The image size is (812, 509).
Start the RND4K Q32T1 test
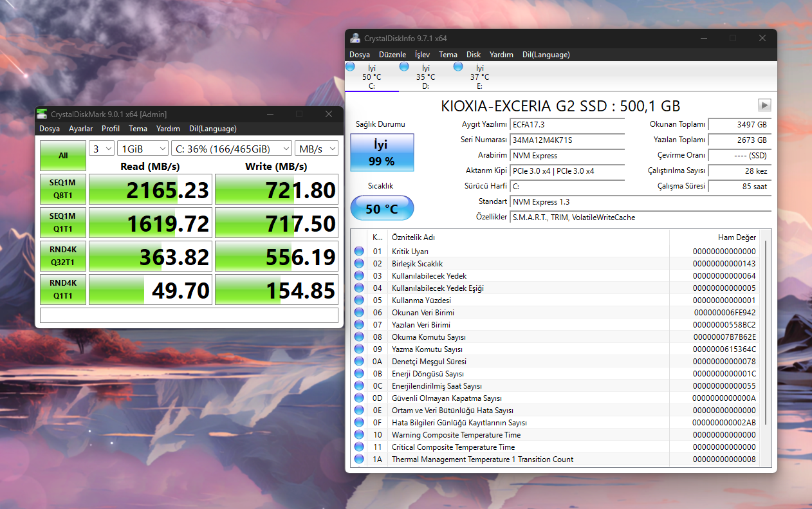pyautogui.click(x=63, y=256)
